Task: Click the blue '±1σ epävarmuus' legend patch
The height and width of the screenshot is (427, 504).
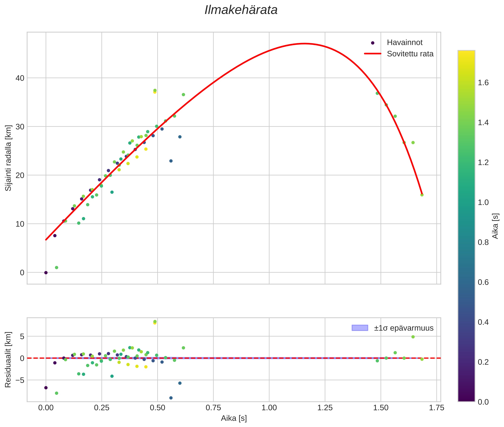Action: coord(360,328)
